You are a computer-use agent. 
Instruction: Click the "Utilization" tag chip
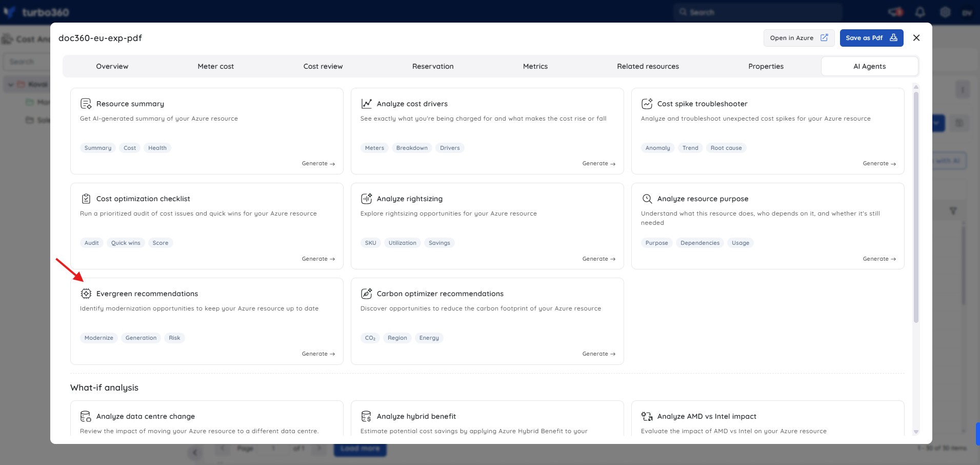click(x=403, y=243)
